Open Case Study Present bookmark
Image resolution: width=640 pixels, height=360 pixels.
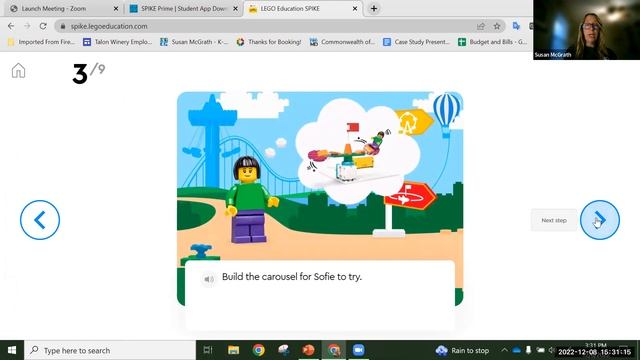click(416, 42)
